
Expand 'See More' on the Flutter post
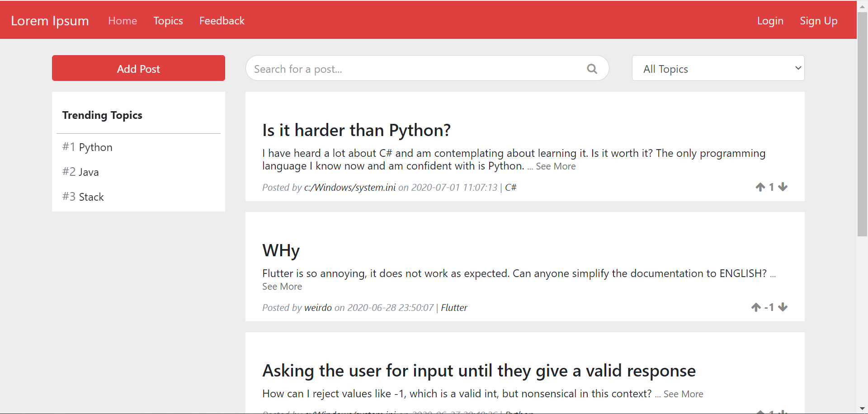282,287
